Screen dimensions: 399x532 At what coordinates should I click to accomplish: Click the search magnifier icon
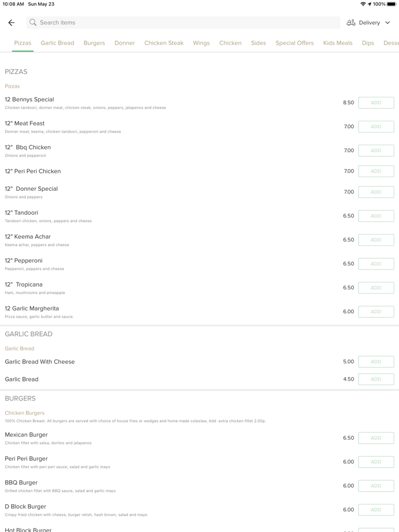coord(33,23)
